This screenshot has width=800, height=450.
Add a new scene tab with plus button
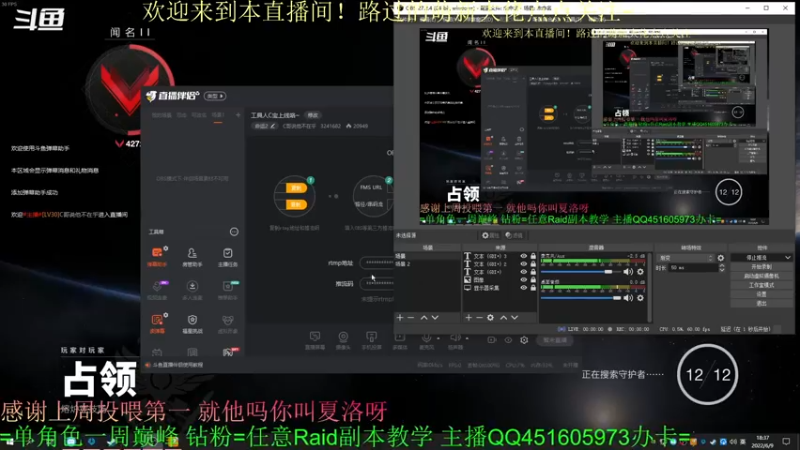pyautogui.click(x=238, y=115)
